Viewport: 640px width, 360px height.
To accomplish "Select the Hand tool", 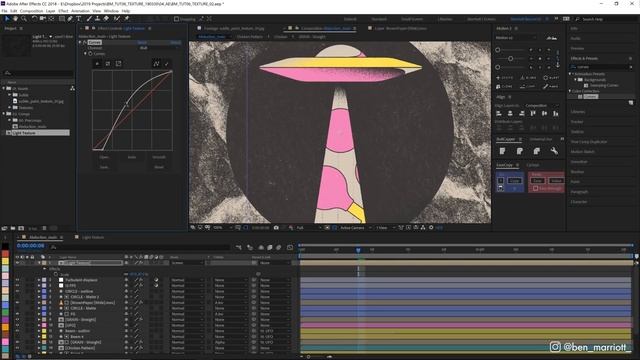I will coord(16,19).
